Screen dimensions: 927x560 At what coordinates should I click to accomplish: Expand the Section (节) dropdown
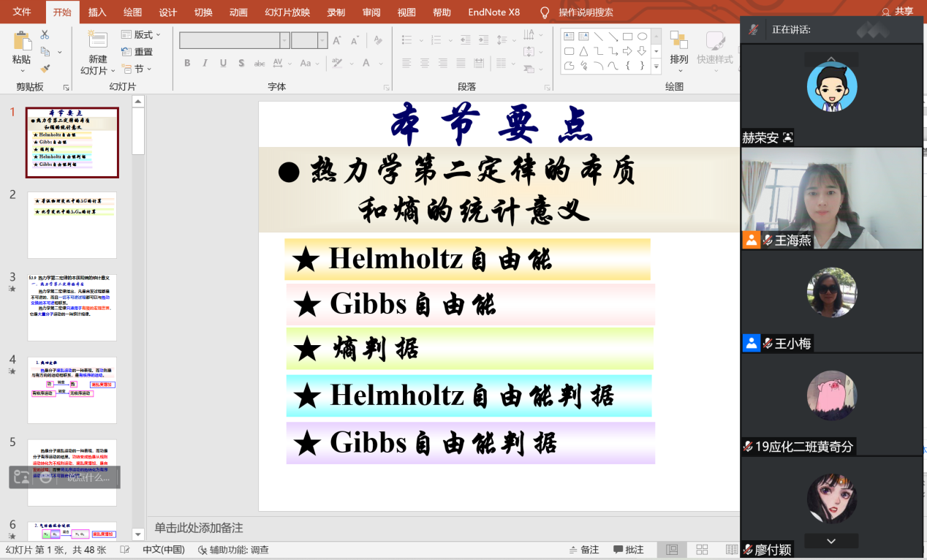coord(137,69)
